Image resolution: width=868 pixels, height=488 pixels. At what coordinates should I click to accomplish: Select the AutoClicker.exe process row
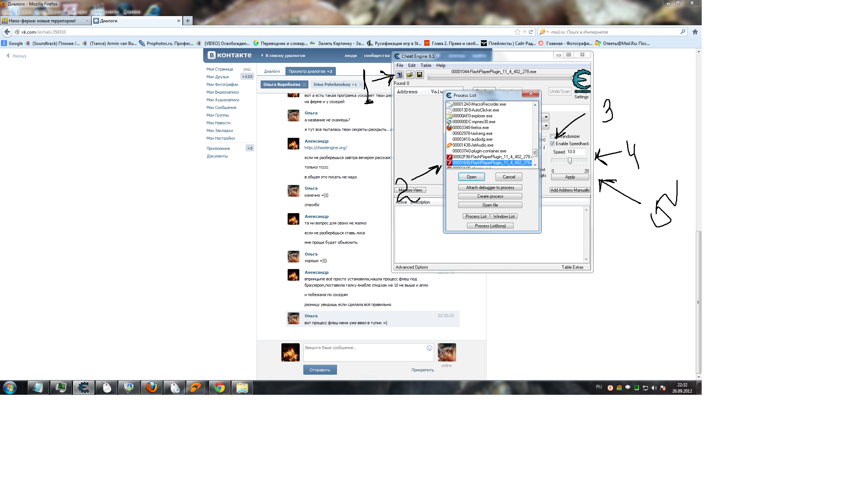(x=489, y=110)
